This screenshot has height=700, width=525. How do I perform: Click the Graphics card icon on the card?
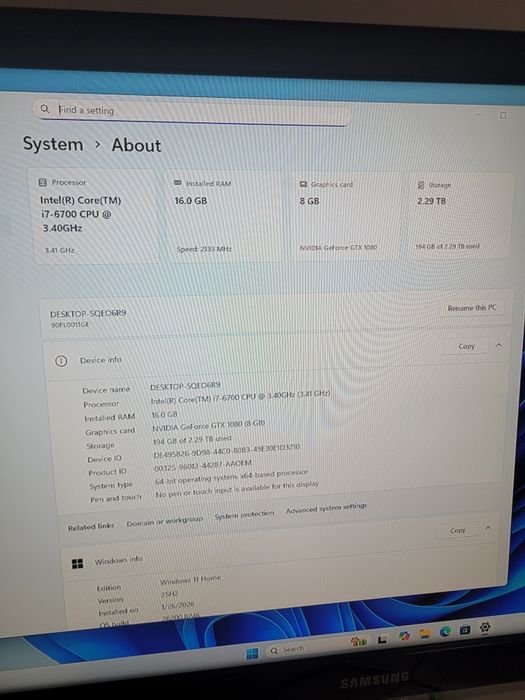303,184
